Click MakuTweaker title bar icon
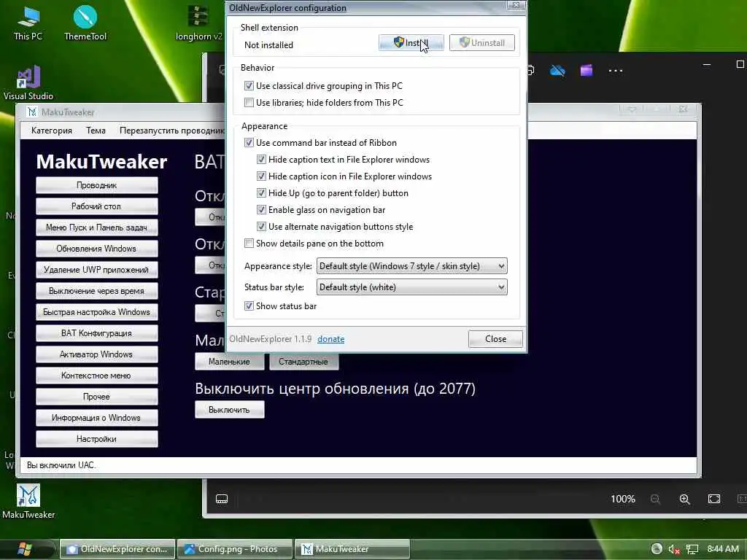The image size is (747, 560). [x=32, y=112]
